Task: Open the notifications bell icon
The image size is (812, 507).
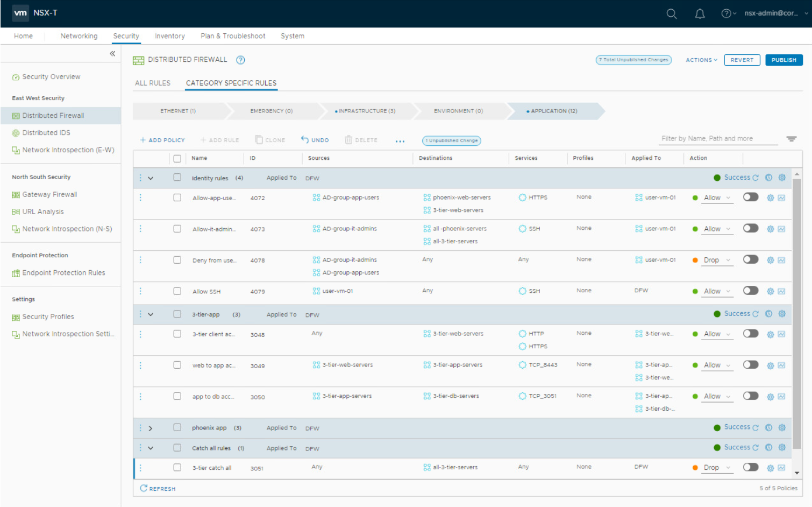Action: (700, 13)
